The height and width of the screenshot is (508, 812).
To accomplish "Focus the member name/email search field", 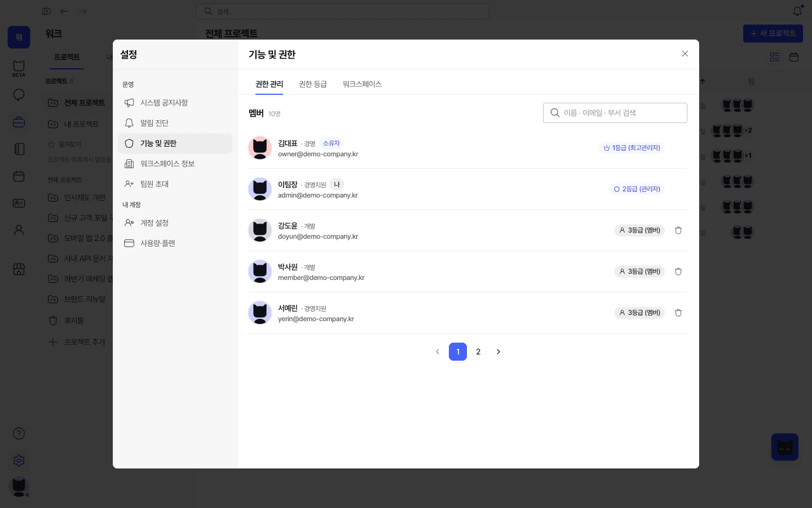I will 615,113.
